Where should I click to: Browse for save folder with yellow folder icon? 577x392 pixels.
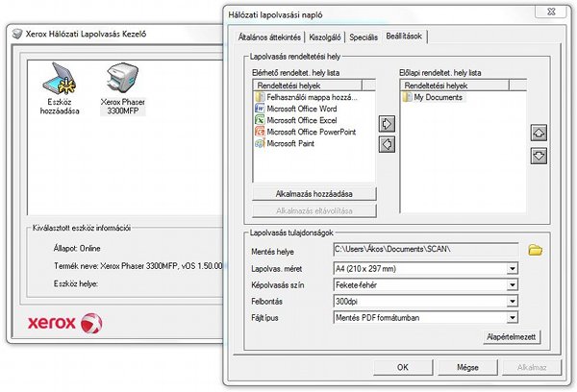pyautogui.click(x=535, y=250)
